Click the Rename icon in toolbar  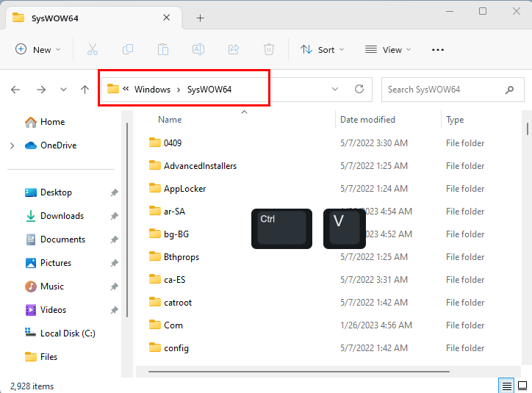tap(198, 49)
